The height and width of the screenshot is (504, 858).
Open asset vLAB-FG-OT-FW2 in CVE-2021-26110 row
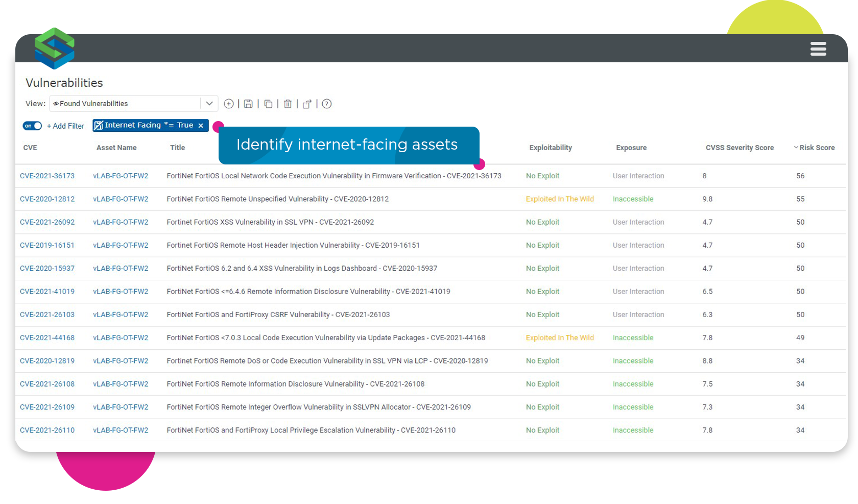coord(121,430)
